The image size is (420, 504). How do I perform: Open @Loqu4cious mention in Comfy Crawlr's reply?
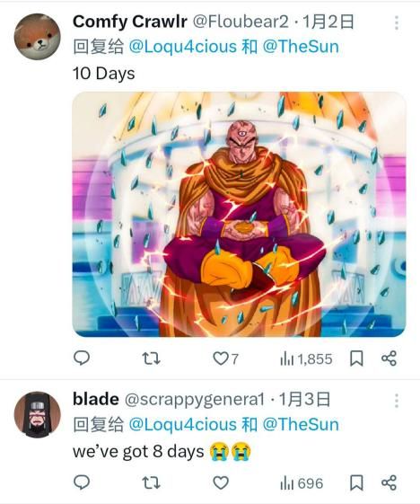[182, 47]
